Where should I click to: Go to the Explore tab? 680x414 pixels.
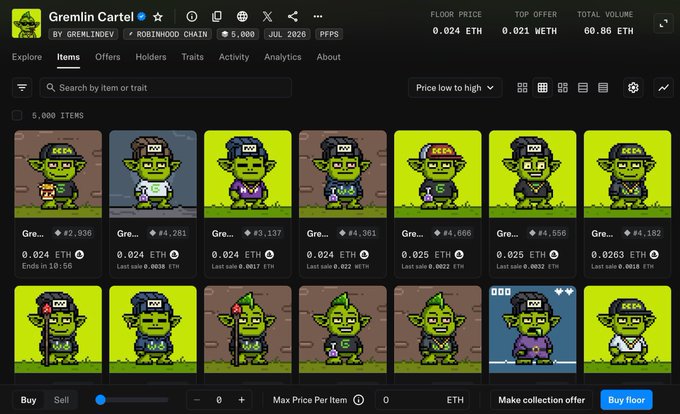(x=27, y=57)
